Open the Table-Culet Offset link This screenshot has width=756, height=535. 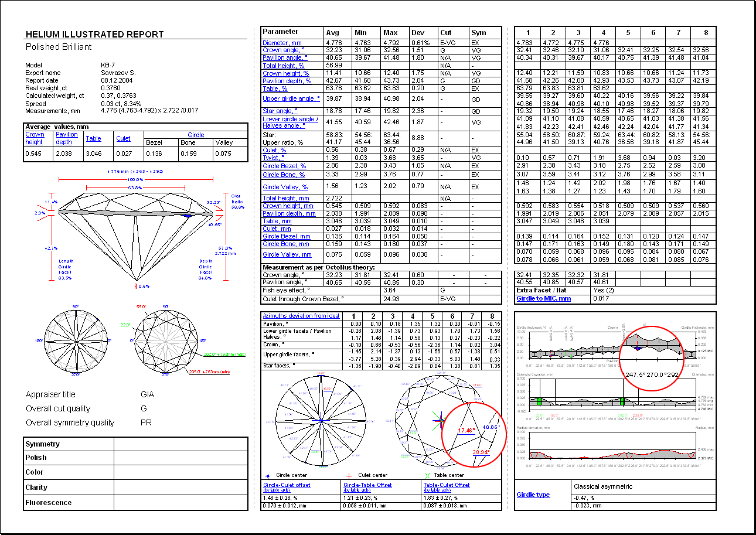[446, 485]
